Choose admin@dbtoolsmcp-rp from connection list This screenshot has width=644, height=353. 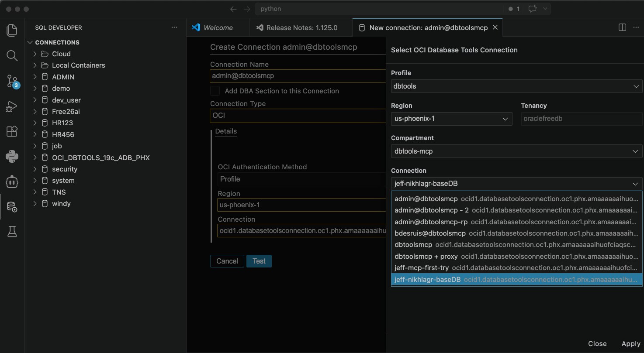516,222
